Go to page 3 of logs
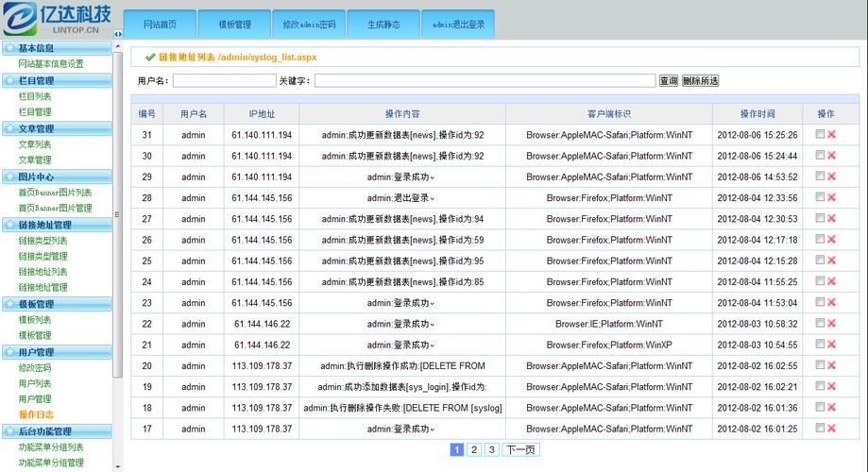This screenshot has height=472, width=868. (x=491, y=449)
